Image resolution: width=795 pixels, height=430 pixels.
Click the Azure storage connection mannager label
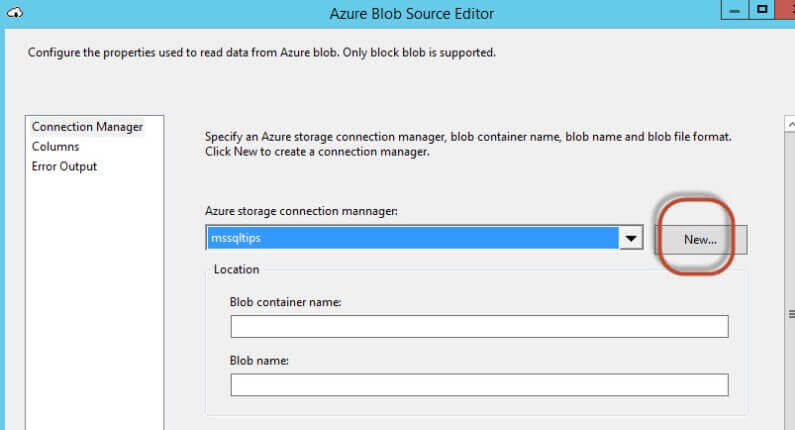[x=301, y=212]
